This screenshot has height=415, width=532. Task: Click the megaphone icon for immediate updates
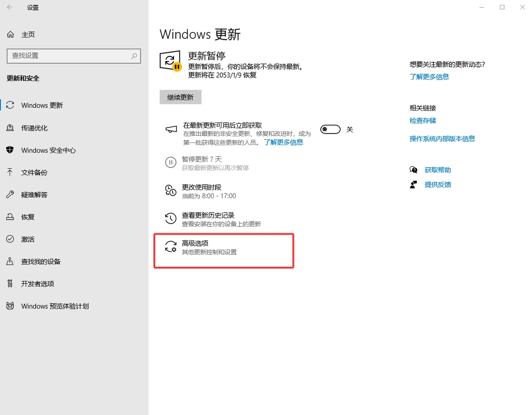coord(171,130)
